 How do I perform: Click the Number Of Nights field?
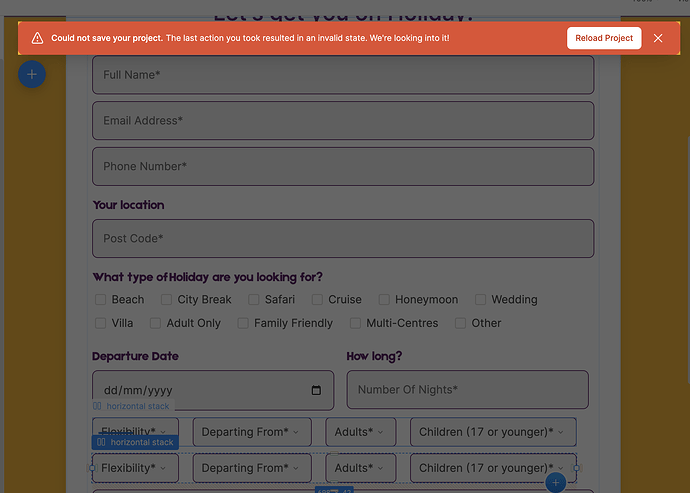point(467,390)
